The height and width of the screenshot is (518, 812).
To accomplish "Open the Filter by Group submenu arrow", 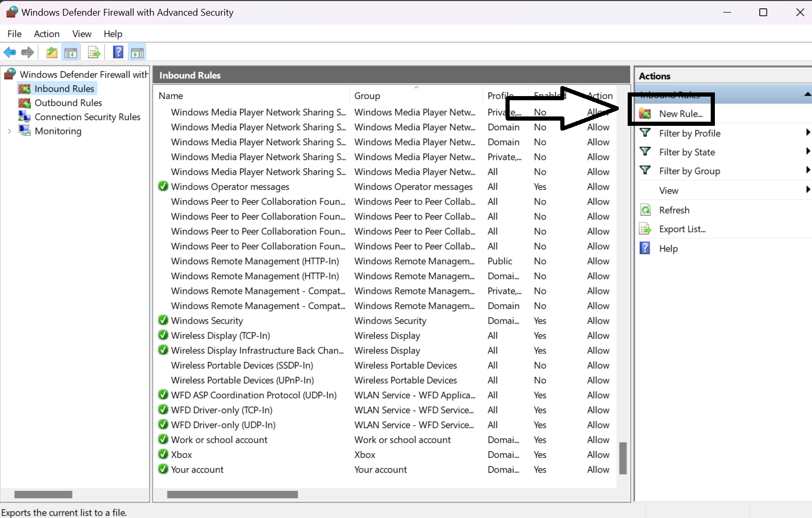I will (808, 170).
